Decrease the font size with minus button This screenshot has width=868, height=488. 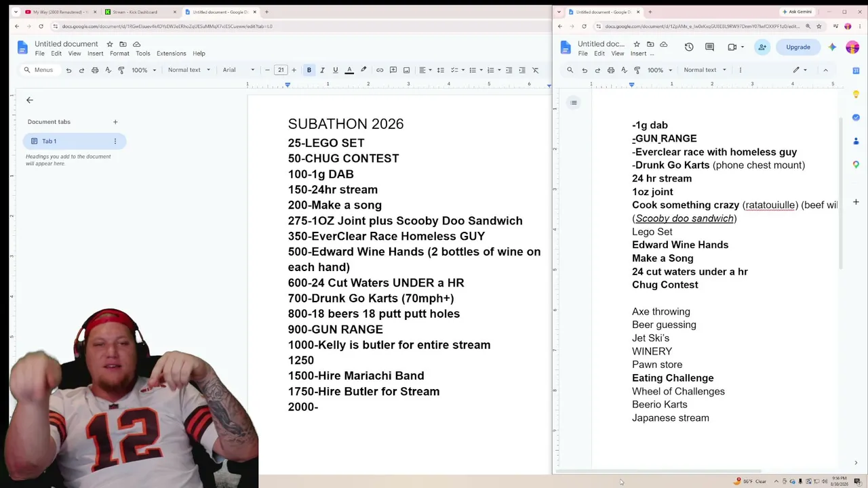click(x=267, y=70)
